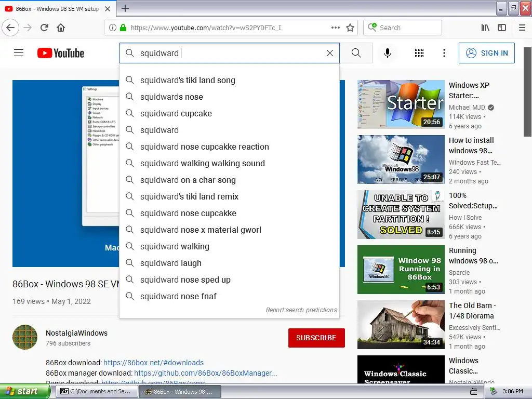Open the 86box.net downloads link

153,362
